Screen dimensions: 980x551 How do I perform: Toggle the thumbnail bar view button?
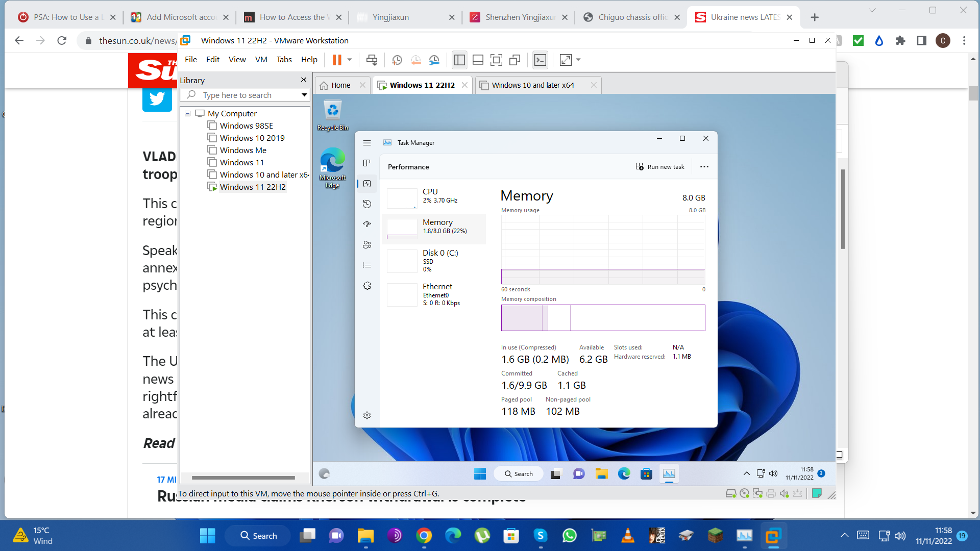(478, 60)
